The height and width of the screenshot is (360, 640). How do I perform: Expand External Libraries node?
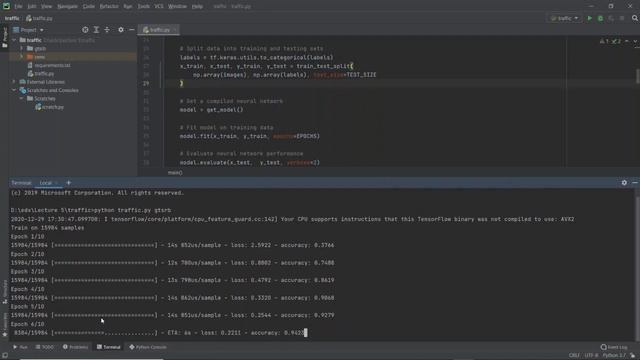pos(14,82)
